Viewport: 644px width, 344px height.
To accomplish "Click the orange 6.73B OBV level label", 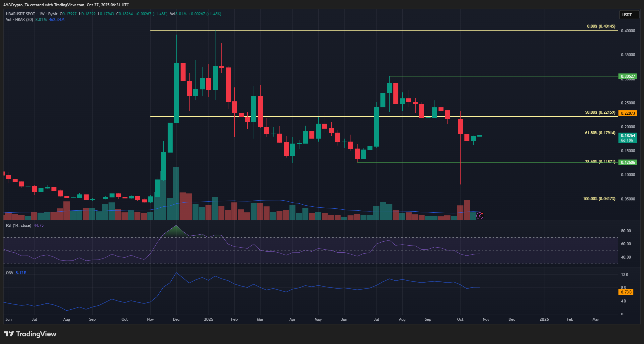I will pyautogui.click(x=626, y=292).
